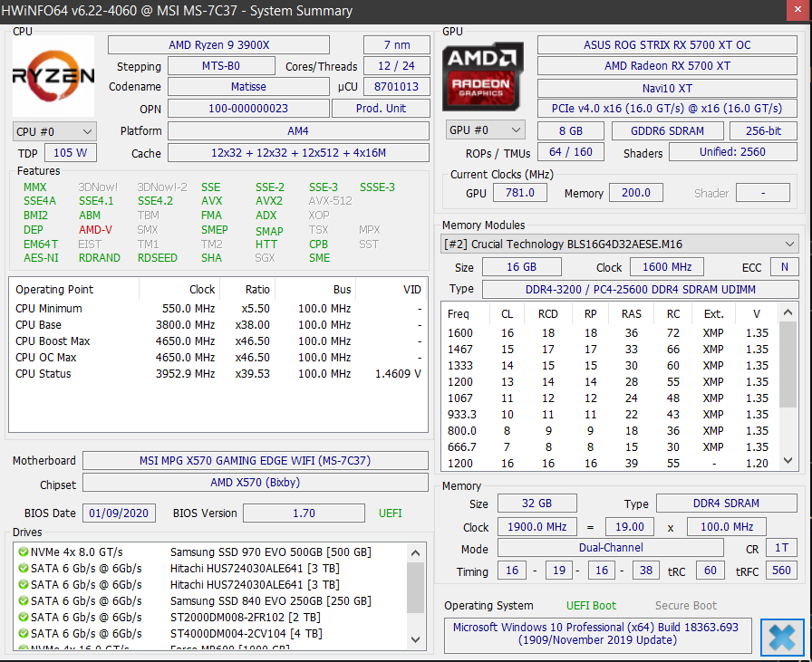This screenshot has width=812, height=662.
Task: Click the UEFI Boot label
Action: click(x=591, y=606)
